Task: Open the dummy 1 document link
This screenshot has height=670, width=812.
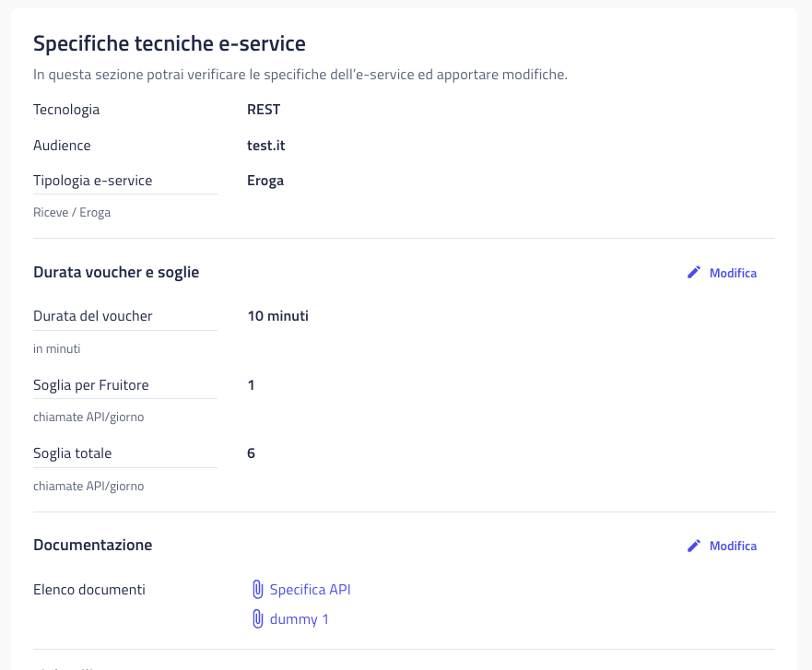Action: pos(300,619)
